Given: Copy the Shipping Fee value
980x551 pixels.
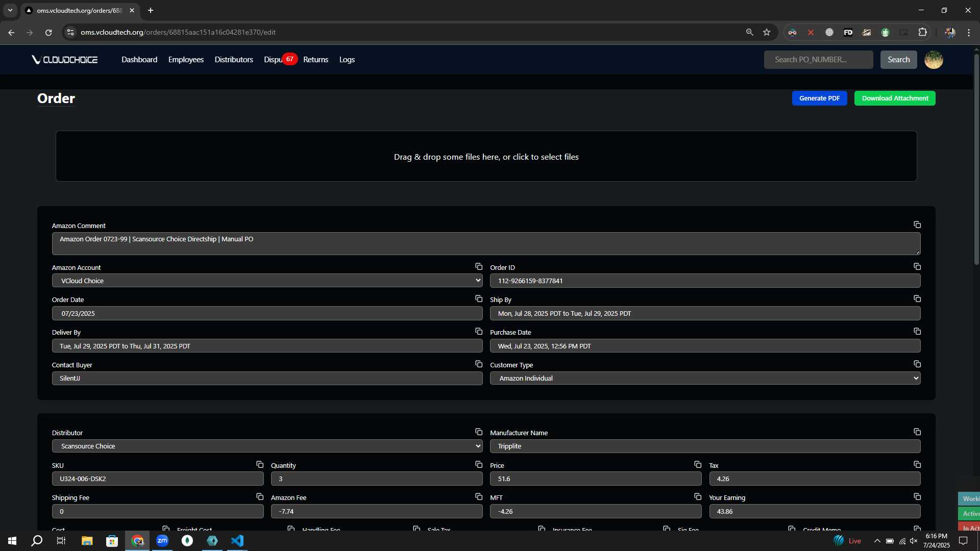Looking at the screenshot, I should point(260,497).
